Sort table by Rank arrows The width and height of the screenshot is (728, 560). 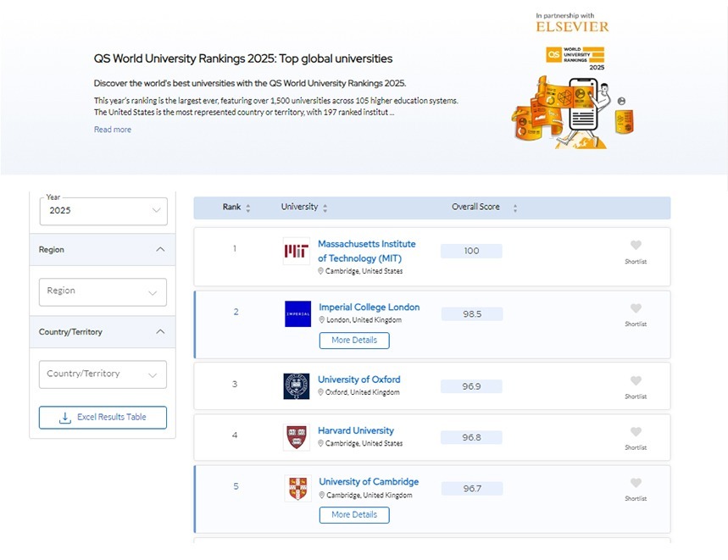pos(248,208)
